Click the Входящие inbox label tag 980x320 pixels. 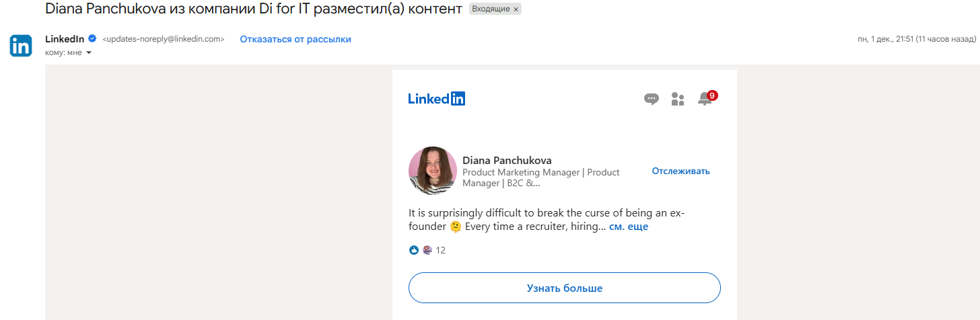tap(491, 9)
